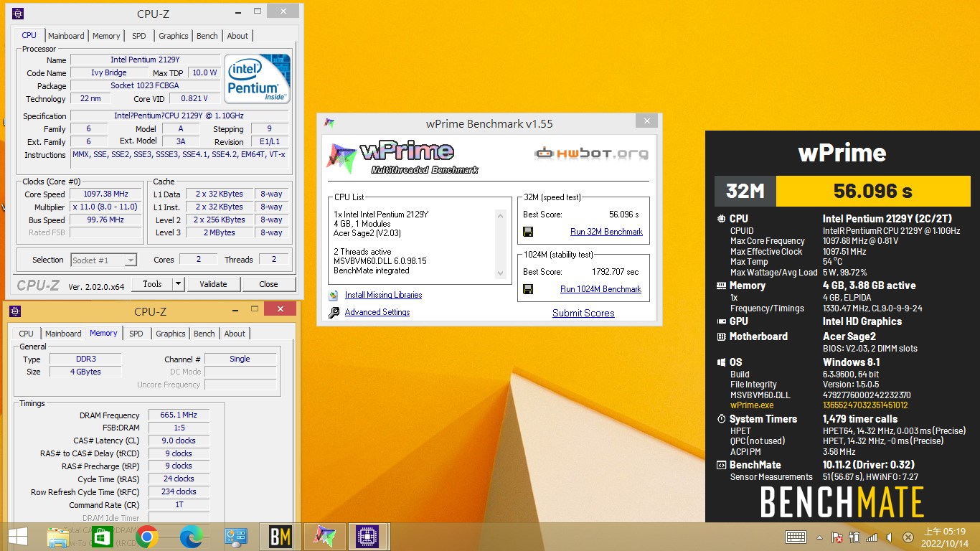The height and width of the screenshot is (551, 980).
Task: Open the About tab in the bottom CPU-Z window
Action: tap(235, 334)
